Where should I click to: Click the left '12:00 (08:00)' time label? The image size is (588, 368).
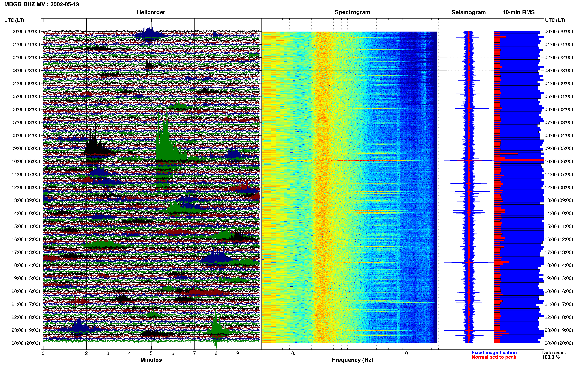pyautogui.click(x=26, y=187)
